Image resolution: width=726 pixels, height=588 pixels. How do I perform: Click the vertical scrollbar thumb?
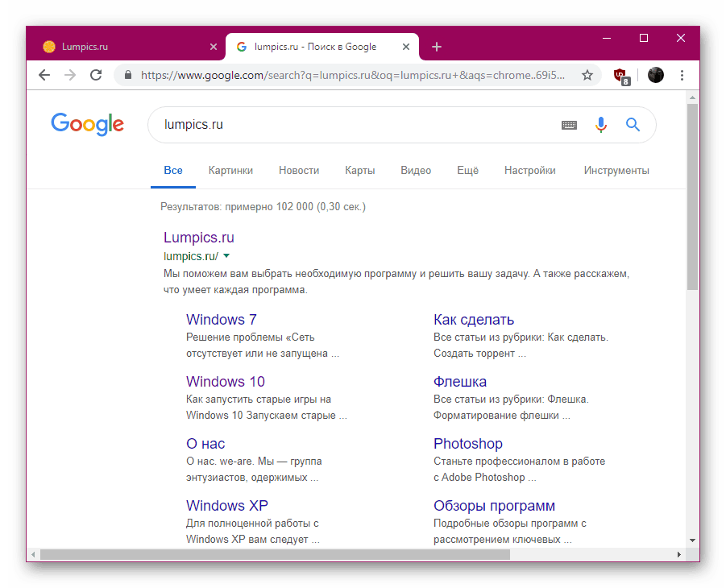pyautogui.click(x=692, y=197)
